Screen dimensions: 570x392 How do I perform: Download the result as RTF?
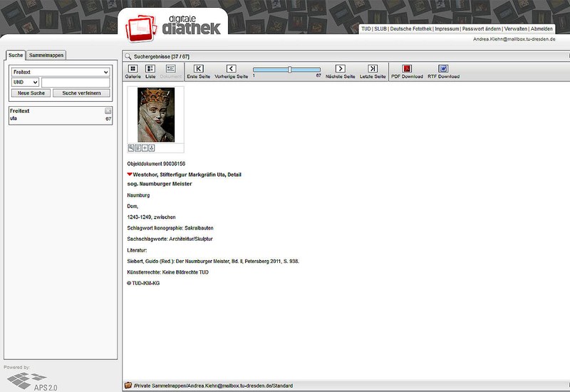(x=443, y=71)
